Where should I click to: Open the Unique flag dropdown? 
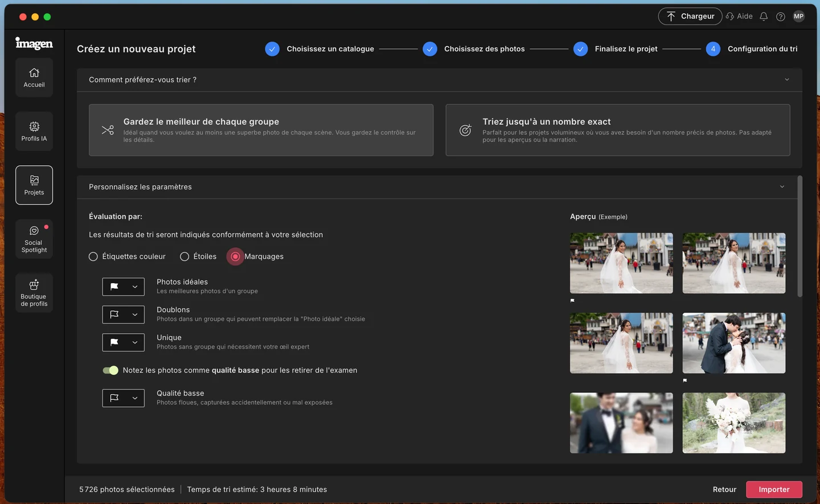click(124, 342)
